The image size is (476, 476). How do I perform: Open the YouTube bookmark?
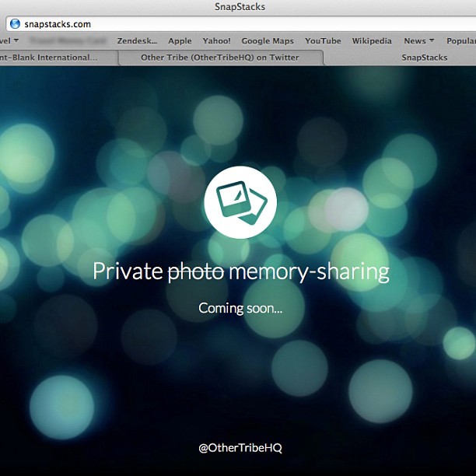(323, 40)
